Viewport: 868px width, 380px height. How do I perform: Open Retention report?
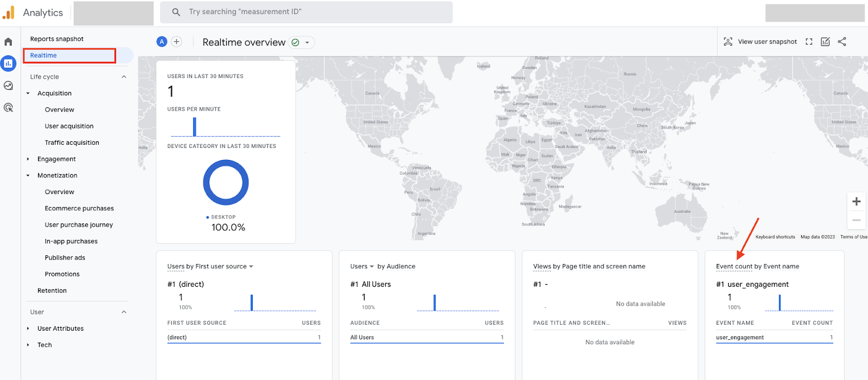[x=52, y=291]
